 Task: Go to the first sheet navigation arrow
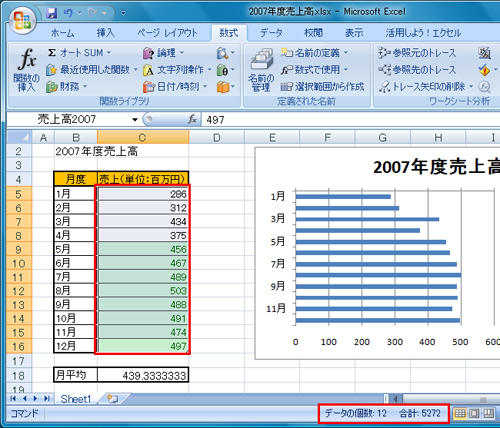click(14, 398)
